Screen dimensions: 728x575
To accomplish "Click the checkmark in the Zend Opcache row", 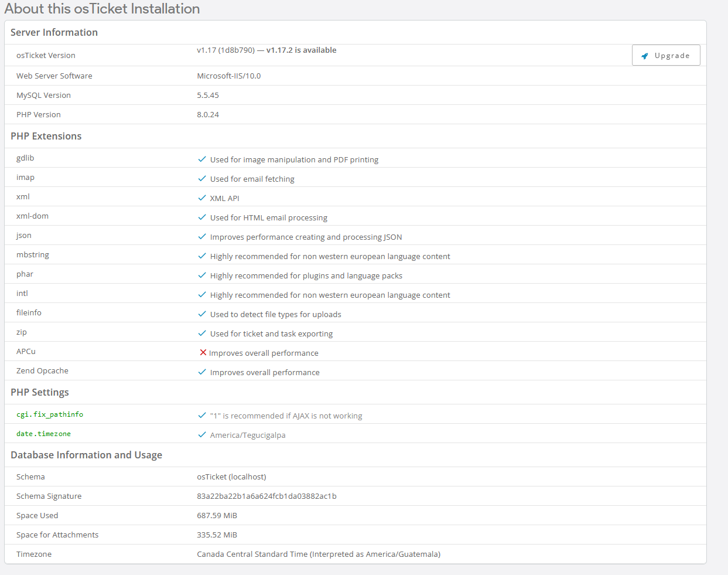I will click(202, 372).
